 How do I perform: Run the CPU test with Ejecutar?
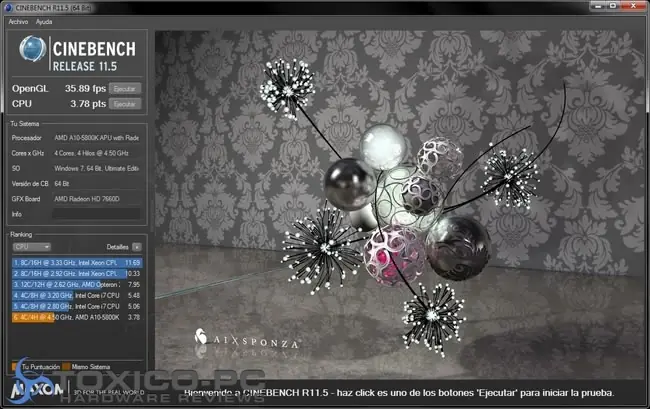point(125,104)
